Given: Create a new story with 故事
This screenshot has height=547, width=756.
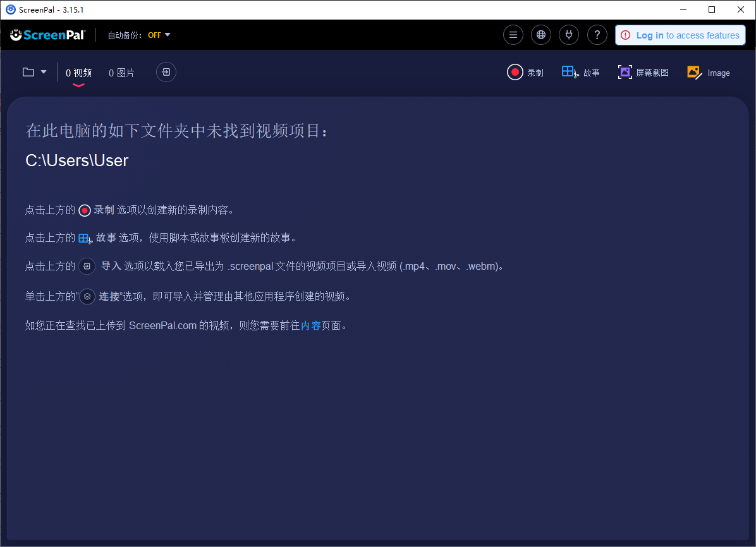Looking at the screenshot, I should 580,73.
